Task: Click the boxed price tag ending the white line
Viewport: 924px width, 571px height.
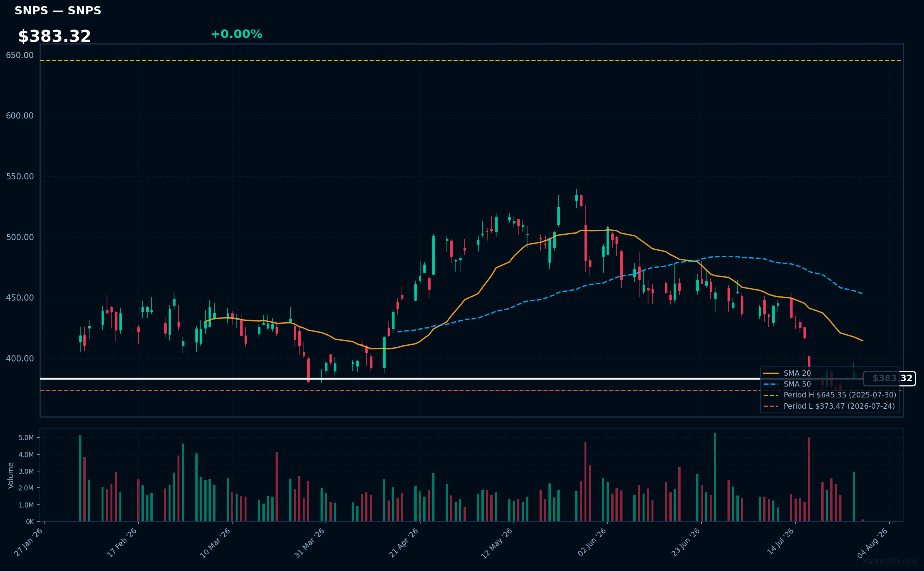Action: 890,378
